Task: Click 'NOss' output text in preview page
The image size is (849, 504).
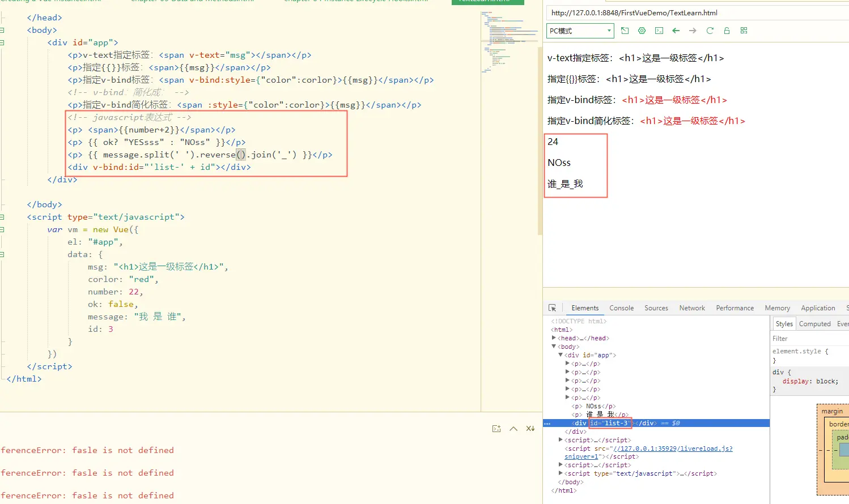Action: [559, 163]
